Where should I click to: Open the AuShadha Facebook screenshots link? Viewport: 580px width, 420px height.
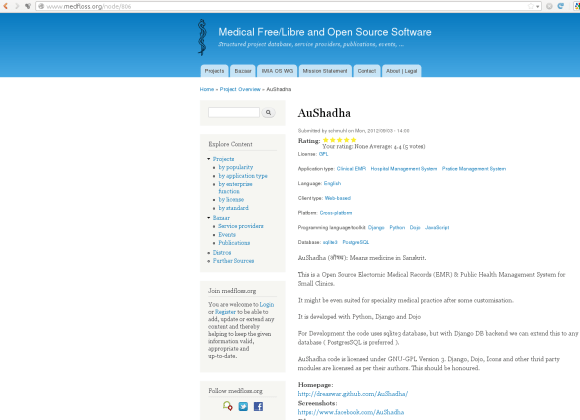pyautogui.click(x=351, y=412)
